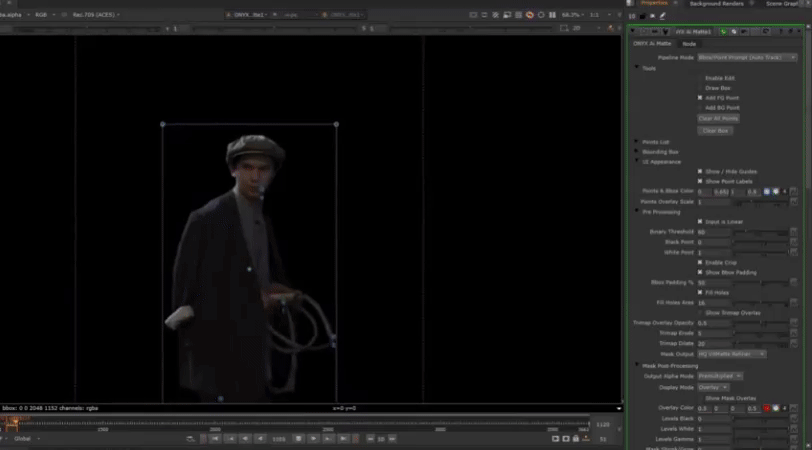The image size is (812, 450).
Task: Jump to the last frame
Action: pyautogui.click(x=343, y=439)
